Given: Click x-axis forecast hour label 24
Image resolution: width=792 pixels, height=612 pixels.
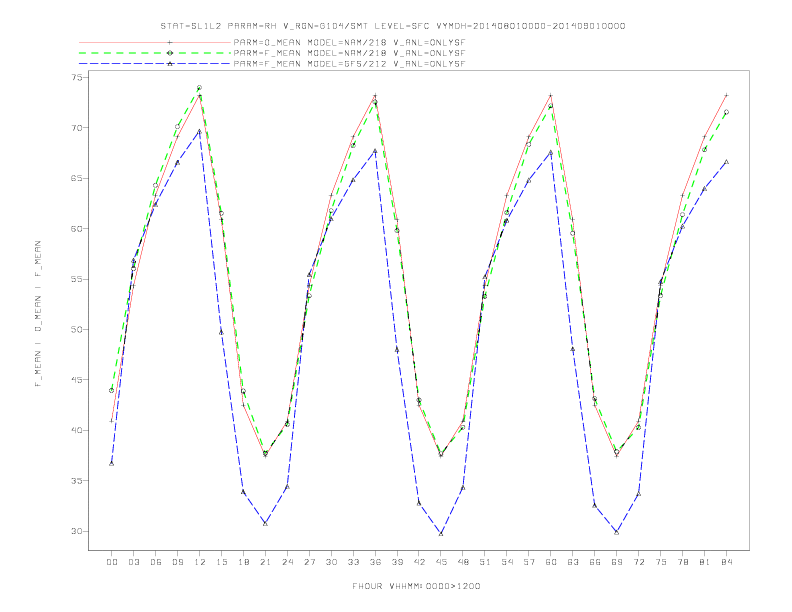Looking at the screenshot, I should point(287,562).
